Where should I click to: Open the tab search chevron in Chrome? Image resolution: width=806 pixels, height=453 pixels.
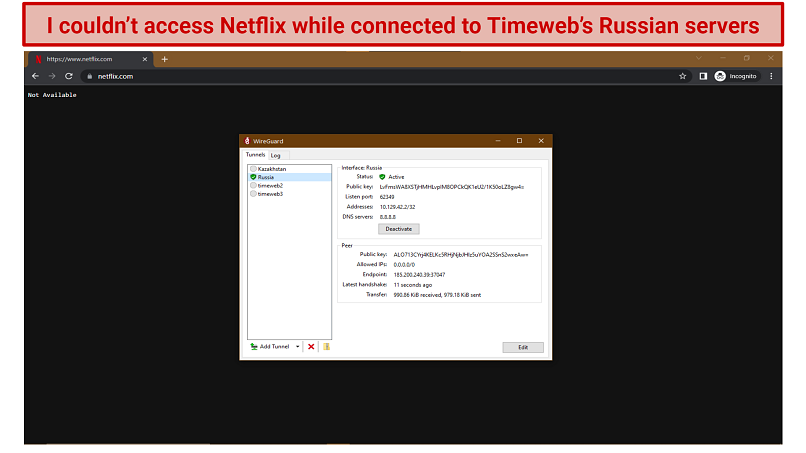click(x=699, y=58)
